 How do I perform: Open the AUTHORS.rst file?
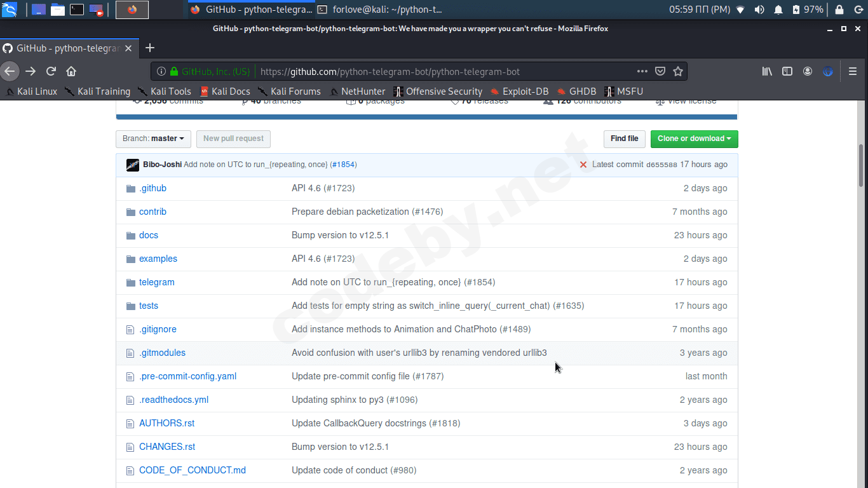pyautogui.click(x=166, y=423)
